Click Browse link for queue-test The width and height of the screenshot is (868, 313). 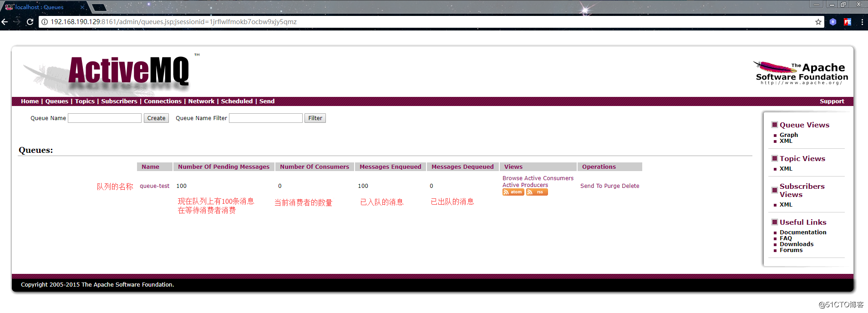pyautogui.click(x=513, y=178)
